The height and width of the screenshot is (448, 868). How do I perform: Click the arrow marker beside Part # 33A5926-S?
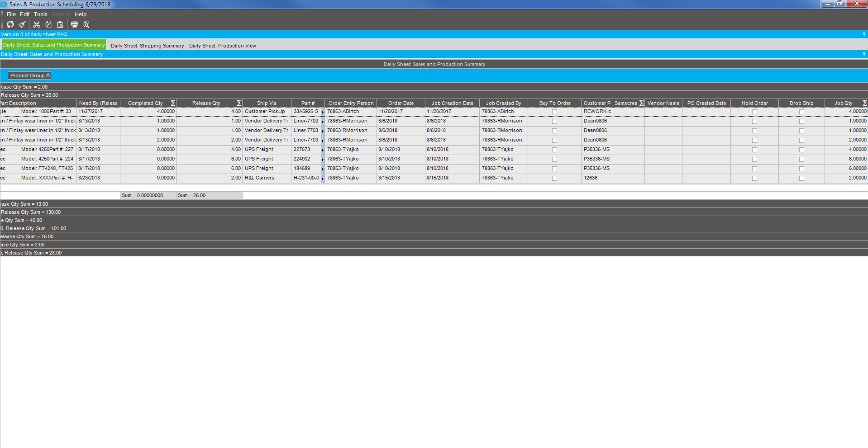323,112
